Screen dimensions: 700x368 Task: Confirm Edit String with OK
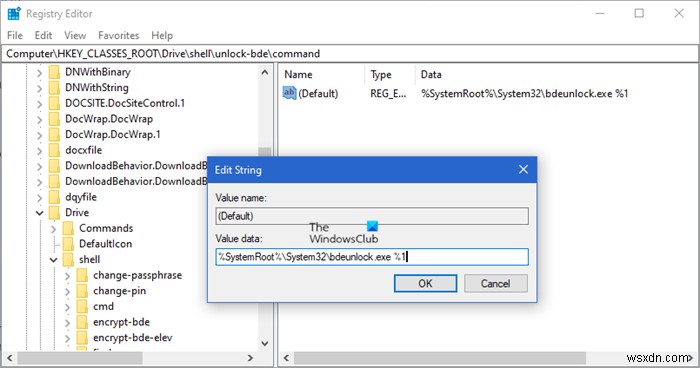425,284
